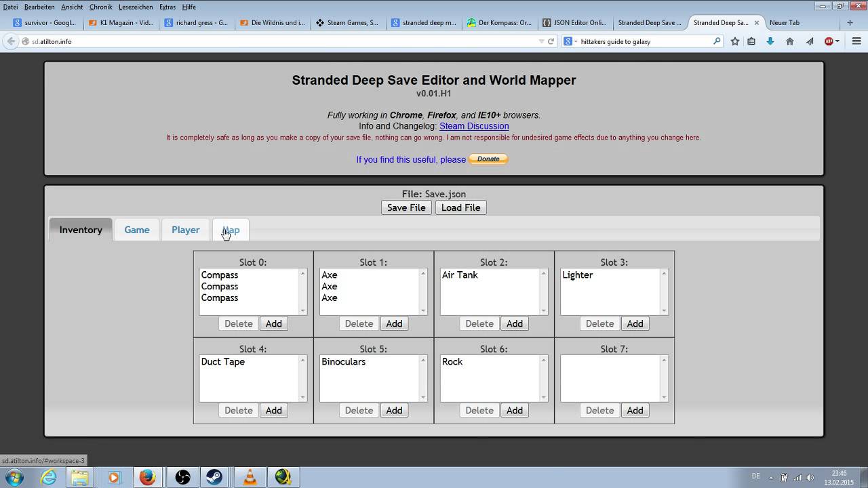Image resolution: width=868 pixels, height=488 pixels.
Task: Switch to the Steam Games browser tab
Action: point(347,22)
